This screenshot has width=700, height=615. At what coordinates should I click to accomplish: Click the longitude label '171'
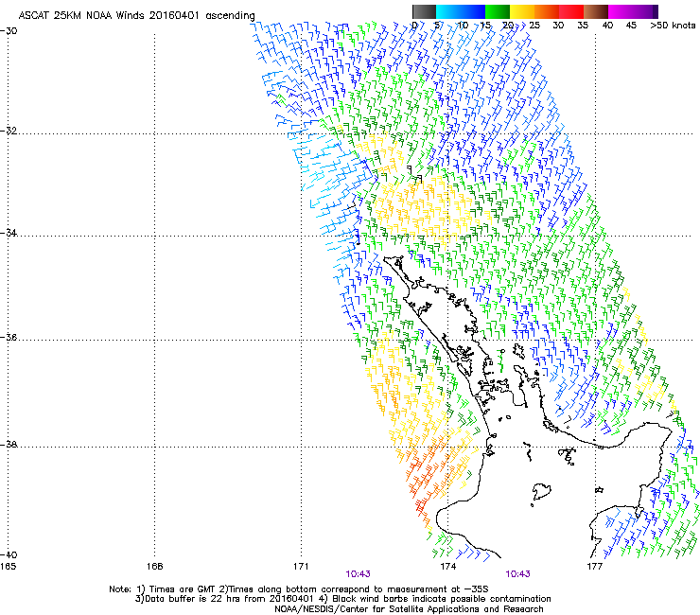(x=301, y=567)
